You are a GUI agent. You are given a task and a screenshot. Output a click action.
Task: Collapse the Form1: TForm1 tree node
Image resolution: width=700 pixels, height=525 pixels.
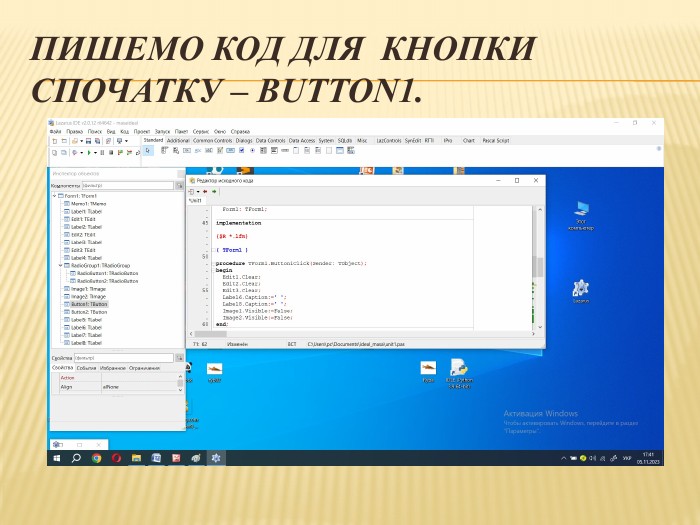point(54,196)
